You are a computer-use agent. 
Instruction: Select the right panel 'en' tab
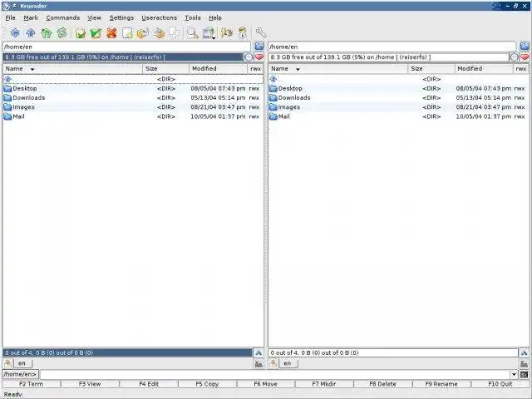[288, 364]
